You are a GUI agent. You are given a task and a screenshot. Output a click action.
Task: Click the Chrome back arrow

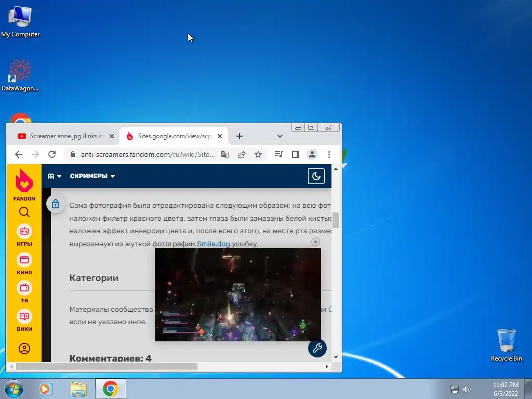pyautogui.click(x=19, y=154)
